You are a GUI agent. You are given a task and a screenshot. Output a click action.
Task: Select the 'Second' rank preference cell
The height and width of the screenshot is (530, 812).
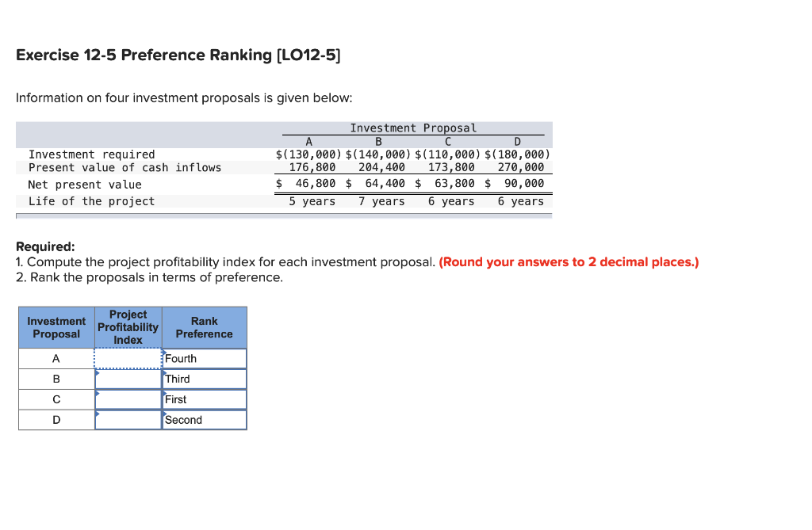click(x=204, y=420)
